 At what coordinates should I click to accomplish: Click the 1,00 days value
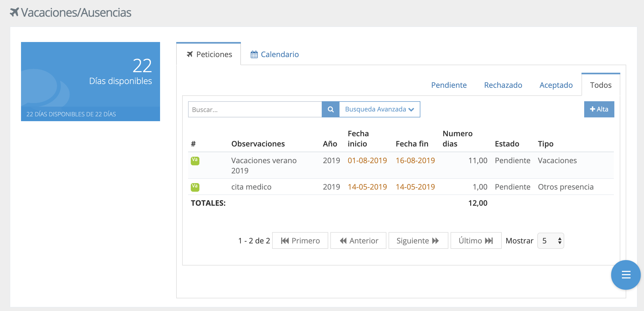[x=480, y=187]
